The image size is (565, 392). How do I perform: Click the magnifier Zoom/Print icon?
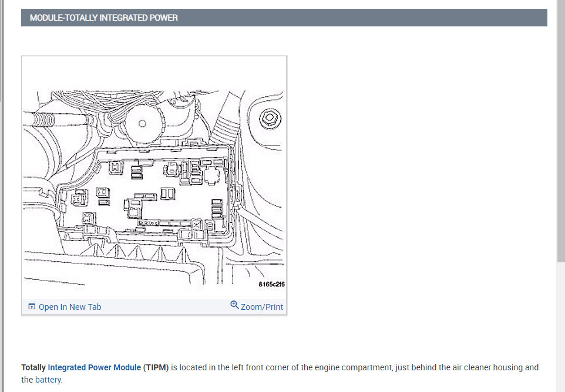tap(234, 305)
